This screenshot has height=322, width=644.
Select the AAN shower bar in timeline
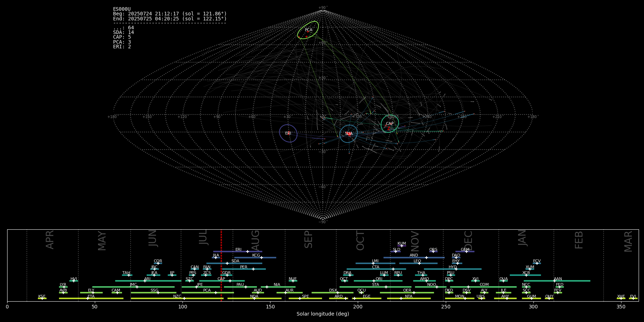click(557, 281)
